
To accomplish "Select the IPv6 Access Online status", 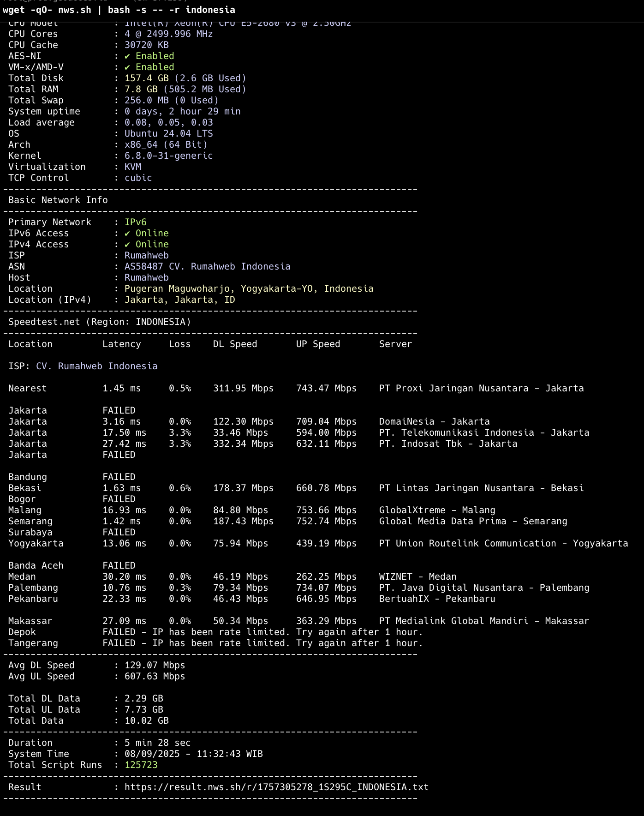I will click(147, 233).
